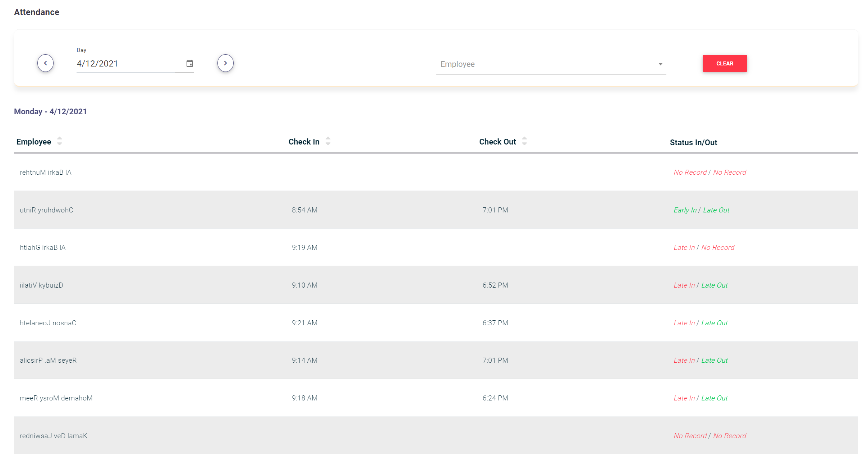Sort by Check Out column arrows

(x=524, y=141)
